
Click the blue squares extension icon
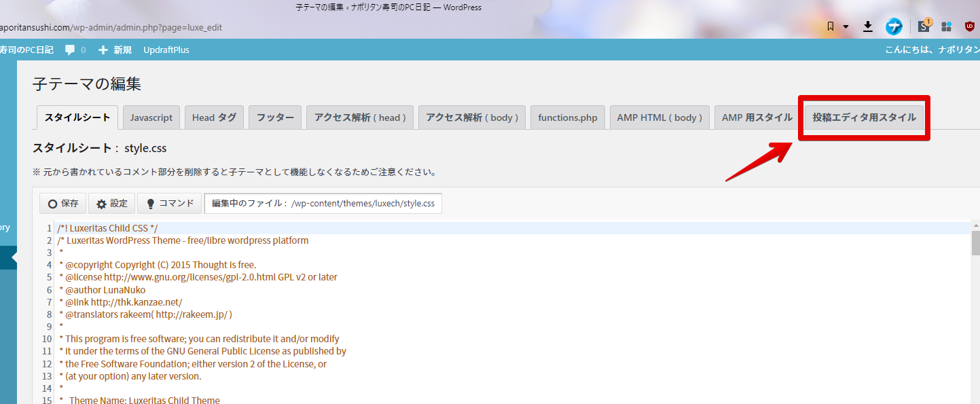click(945, 27)
